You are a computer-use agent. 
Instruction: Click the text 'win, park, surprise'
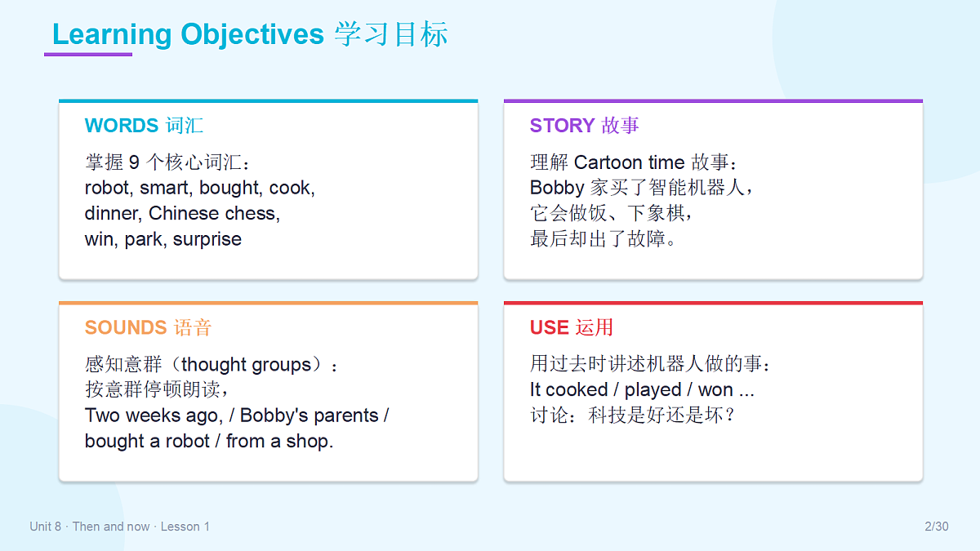click(163, 239)
